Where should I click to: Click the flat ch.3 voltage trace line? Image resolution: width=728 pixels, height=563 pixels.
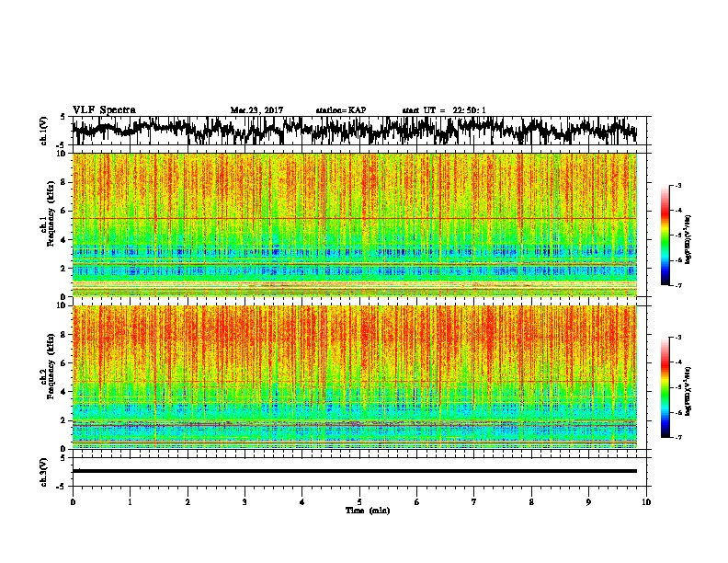tap(354, 471)
